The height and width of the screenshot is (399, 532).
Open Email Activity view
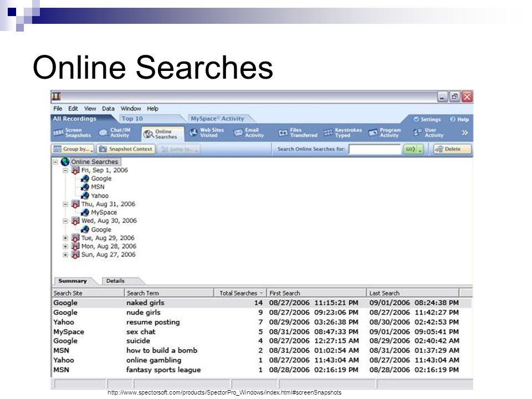pyautogui.click(x=249, y=132)
